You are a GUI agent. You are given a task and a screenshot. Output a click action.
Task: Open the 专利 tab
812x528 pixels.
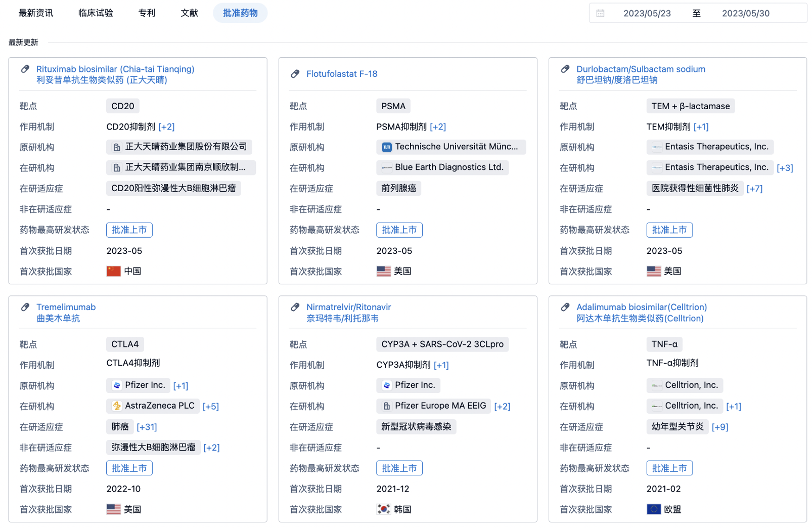(147, 13)
